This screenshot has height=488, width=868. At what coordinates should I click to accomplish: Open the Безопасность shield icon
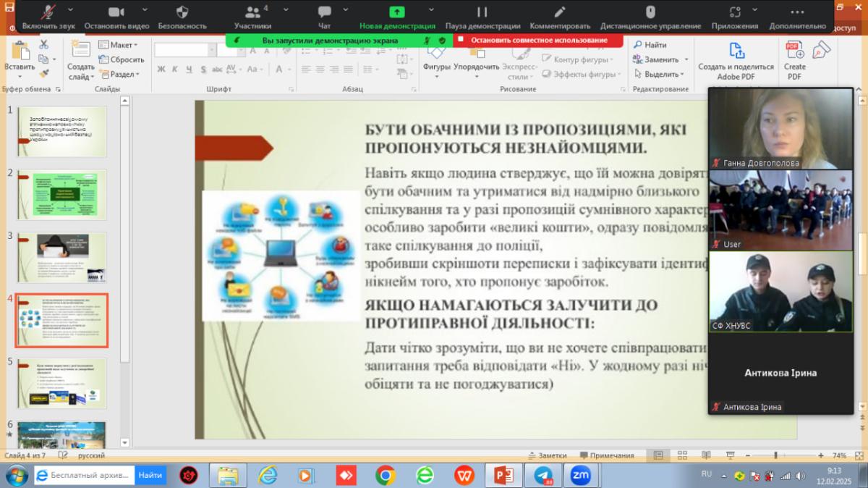click(x=182, y=13)
